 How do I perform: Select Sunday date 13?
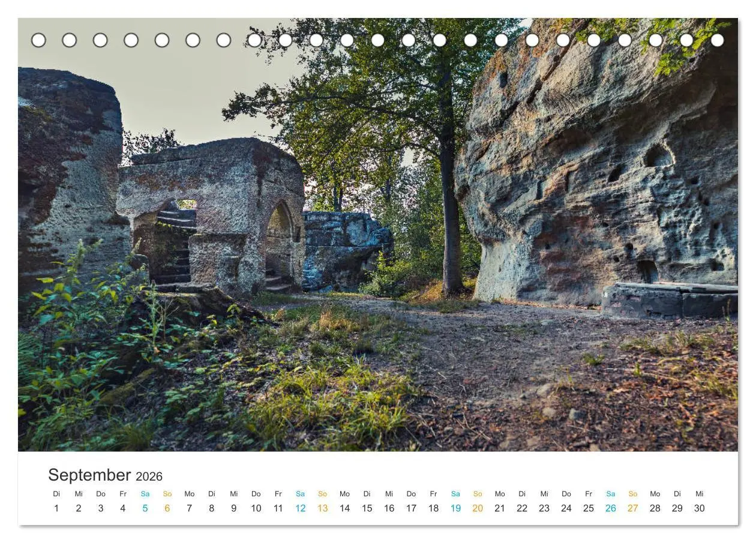[323, 508]
